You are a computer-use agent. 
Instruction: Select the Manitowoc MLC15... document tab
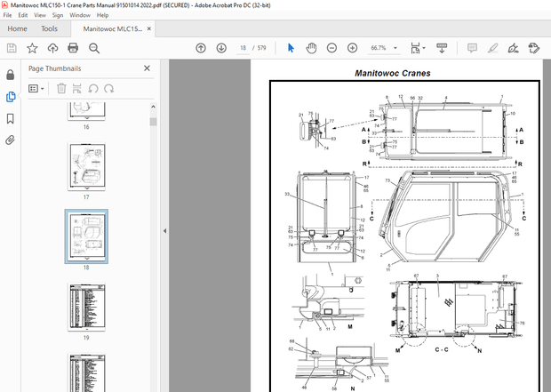(113, 28)
